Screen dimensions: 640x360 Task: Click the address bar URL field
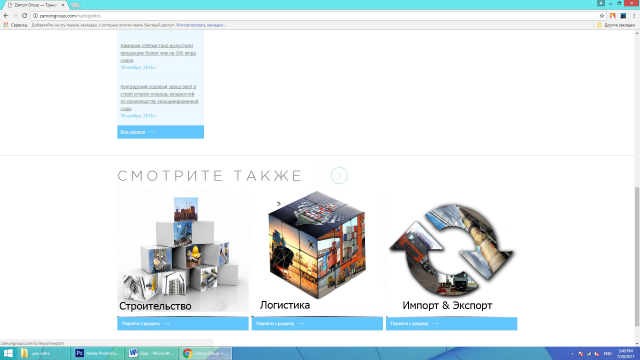(318, 16)
